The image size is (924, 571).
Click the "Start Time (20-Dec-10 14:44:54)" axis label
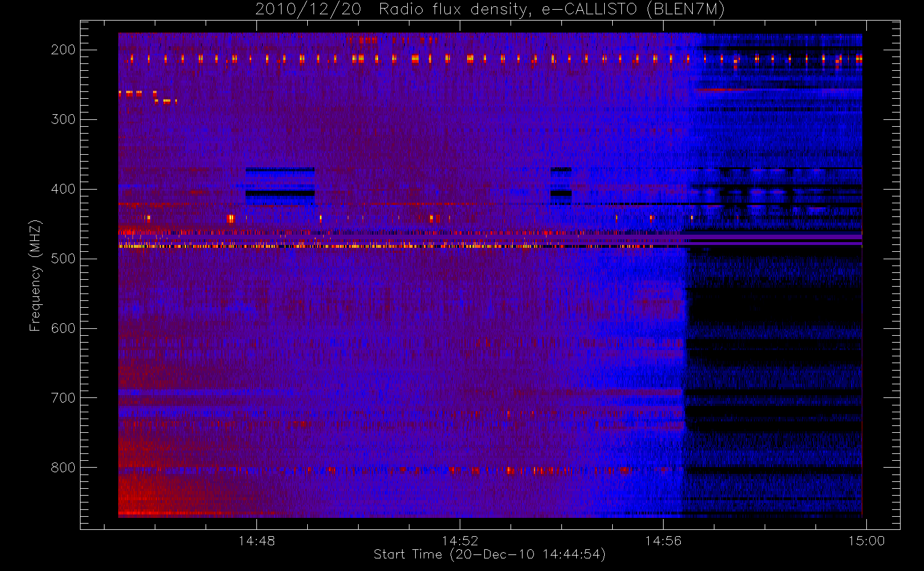click(489, 554)
